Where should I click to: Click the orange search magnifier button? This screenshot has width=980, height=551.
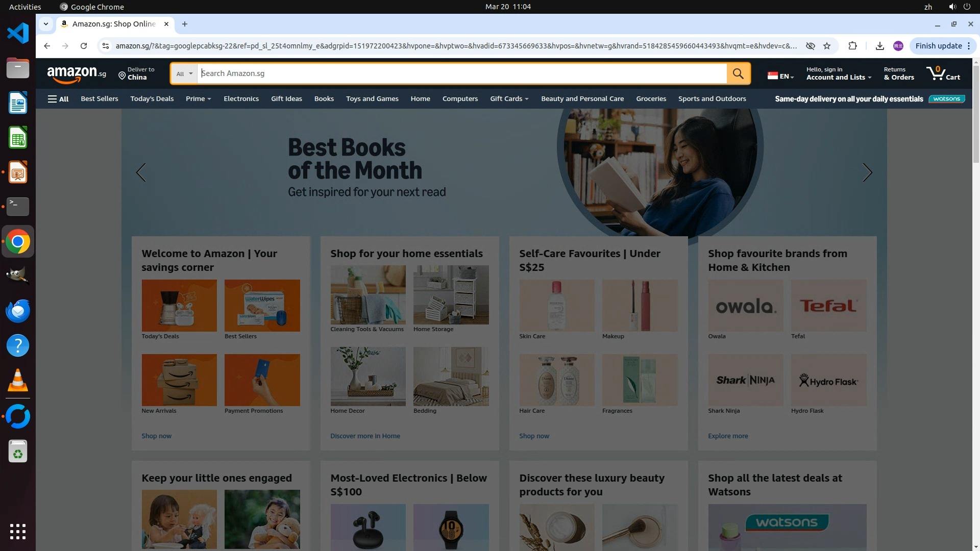[x=738, y=73]
